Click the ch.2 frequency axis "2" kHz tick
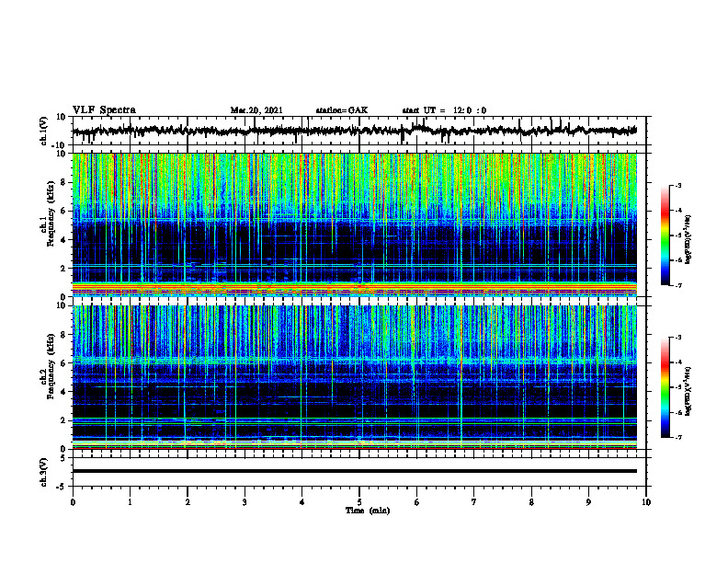Image resolution: width=728 pixels, height=563 pixels. (x=63, y=420)
